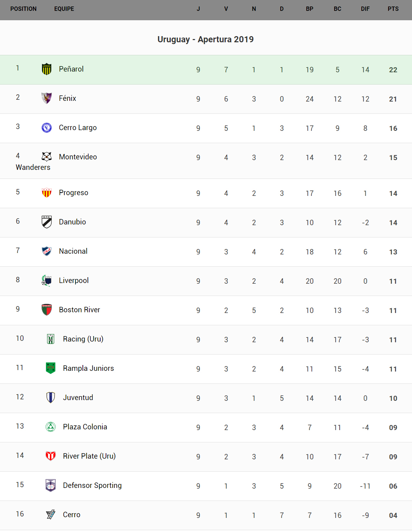
Task: Click the PTS column header
Action: pyautogui.click(x=393, y=9)
